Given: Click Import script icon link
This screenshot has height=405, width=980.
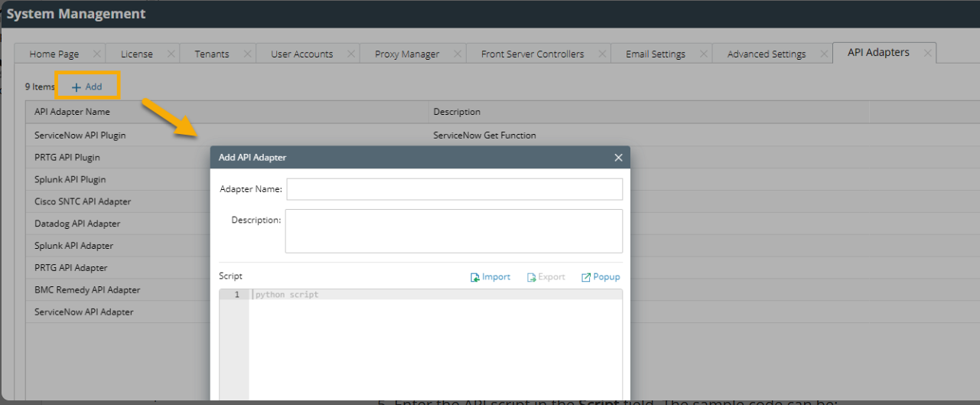Looking at the screenshot, I should [x=490, y=277].
